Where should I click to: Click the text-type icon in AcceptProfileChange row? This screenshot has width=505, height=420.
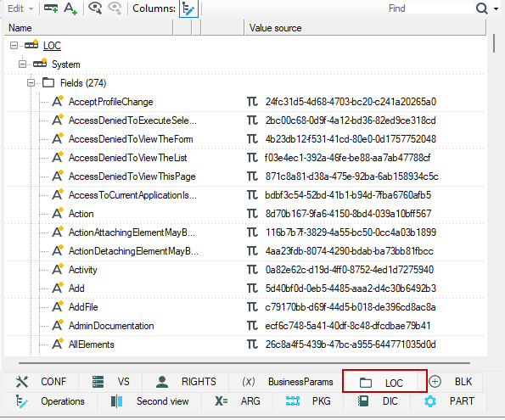point(252,102)
